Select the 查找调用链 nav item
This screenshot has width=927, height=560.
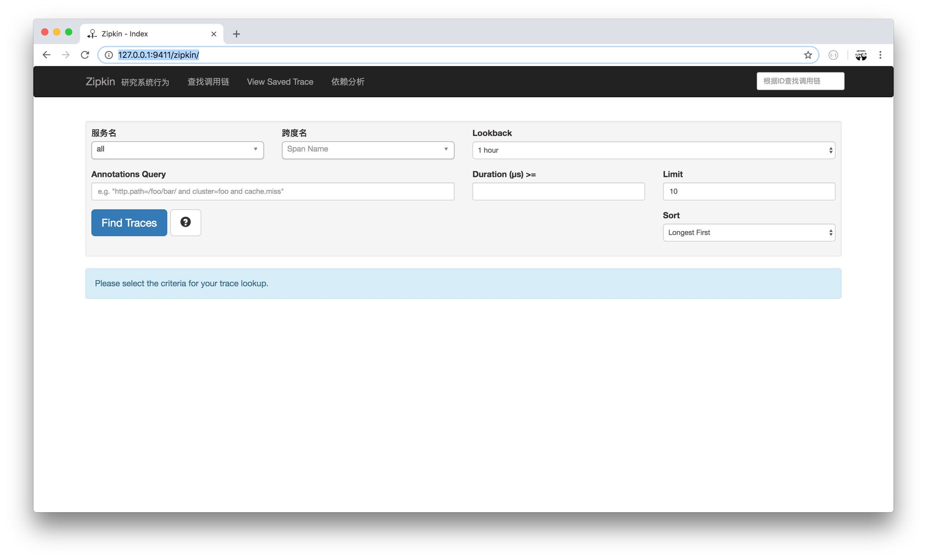pyautogui.click(x=208, y=82)
